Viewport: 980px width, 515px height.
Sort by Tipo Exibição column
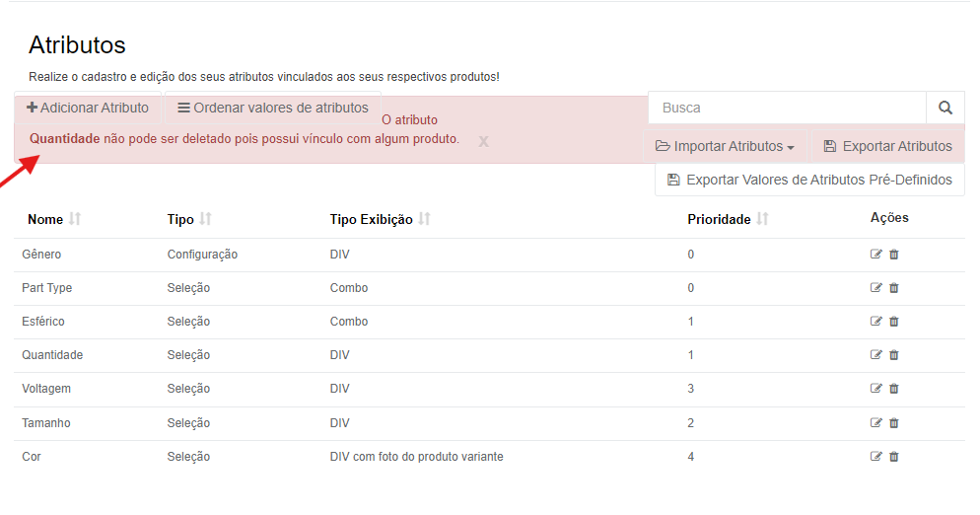point(424,219)
